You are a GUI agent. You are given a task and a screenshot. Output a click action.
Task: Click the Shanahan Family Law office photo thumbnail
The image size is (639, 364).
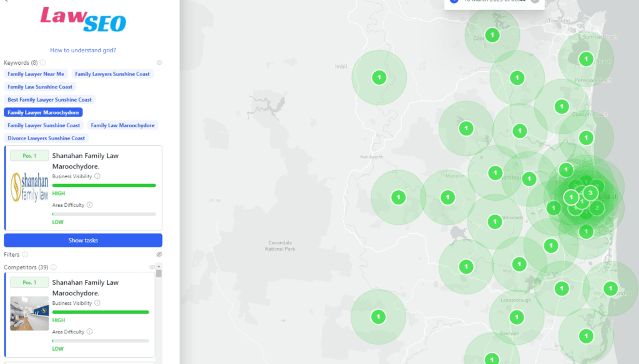[29, 313]
